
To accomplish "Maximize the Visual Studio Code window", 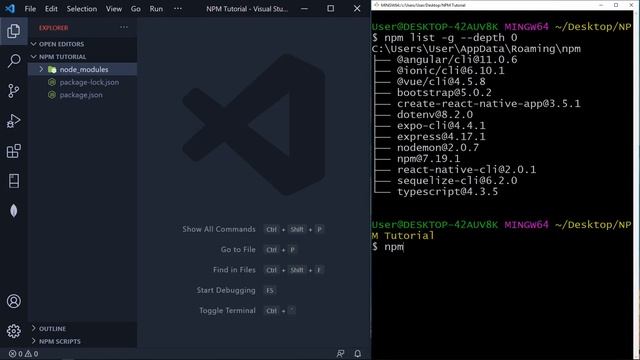I will tap(331, 9).
